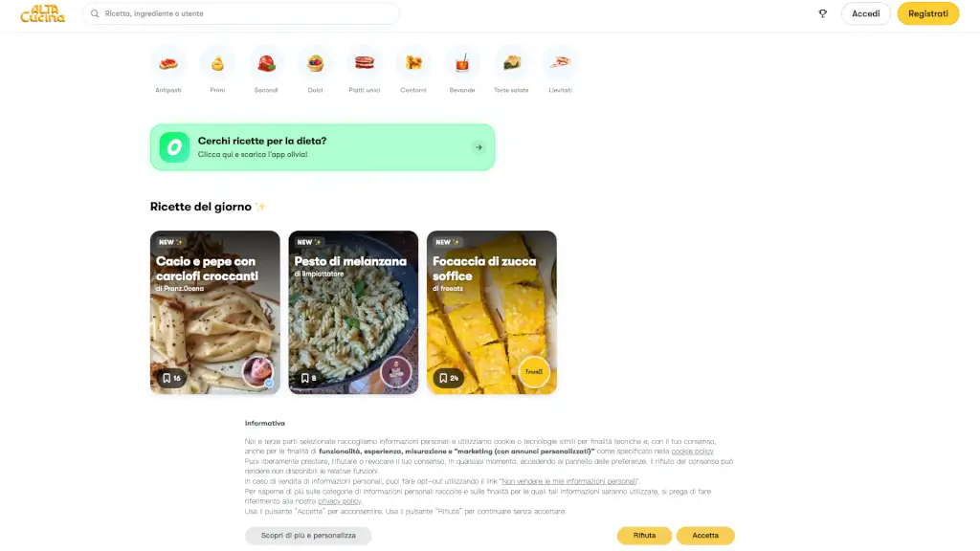Open the Secondi category icon
The width and height of the screenshot is (980, 551).
[x=266, y=63]
